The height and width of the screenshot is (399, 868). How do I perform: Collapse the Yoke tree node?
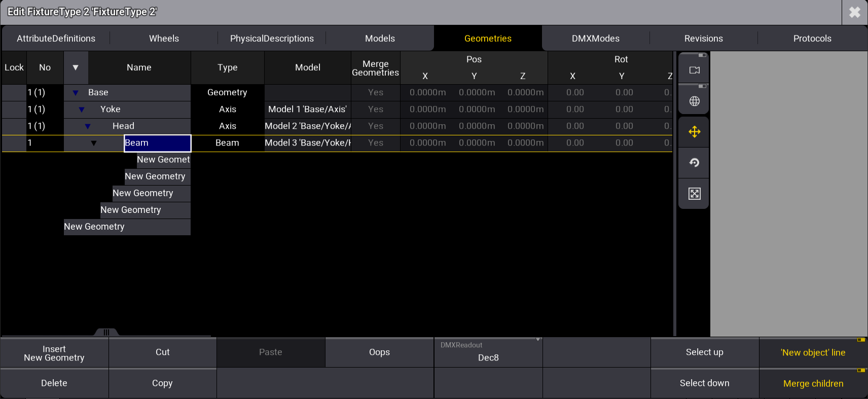(82, 110)
